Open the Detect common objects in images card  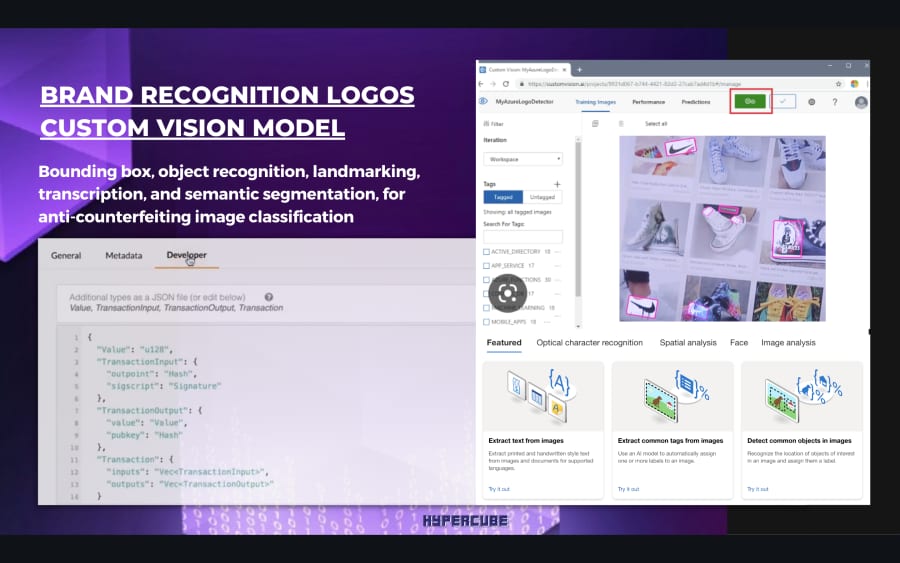[802, 430]
